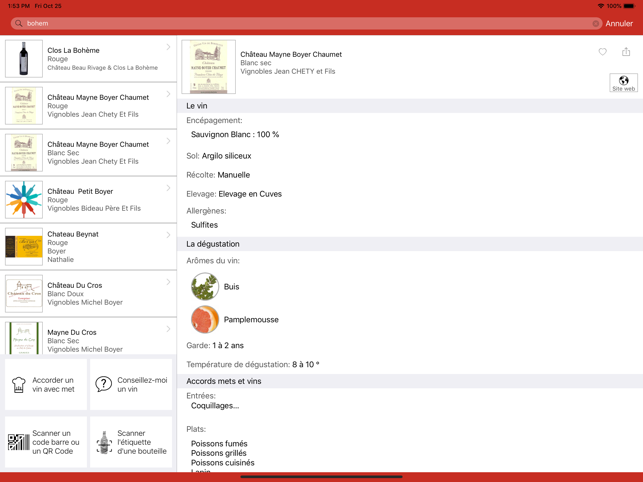Click the search field containing bohem
643x482 pixels.
pyautogui.click(x=306, y=23)
